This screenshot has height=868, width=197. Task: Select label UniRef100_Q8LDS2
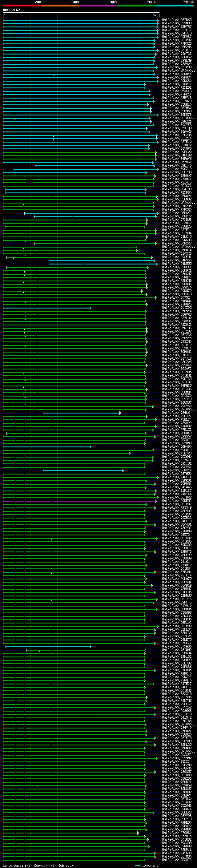point(177,57)
